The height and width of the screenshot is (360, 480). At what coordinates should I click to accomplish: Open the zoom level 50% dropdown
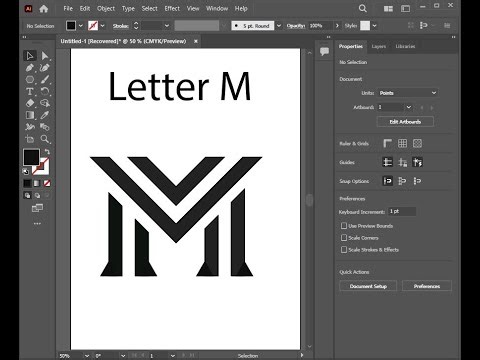[87, 356]
